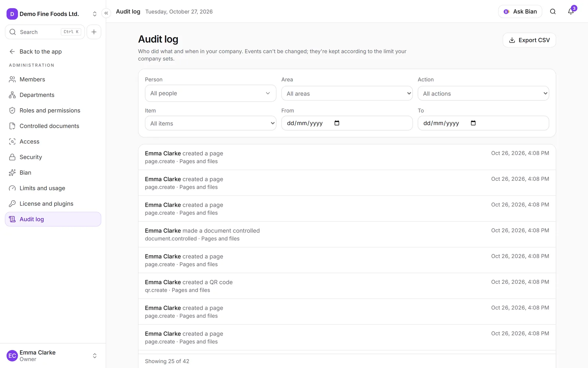
Task: Click the Access scan icon
Action: point(12,141)
